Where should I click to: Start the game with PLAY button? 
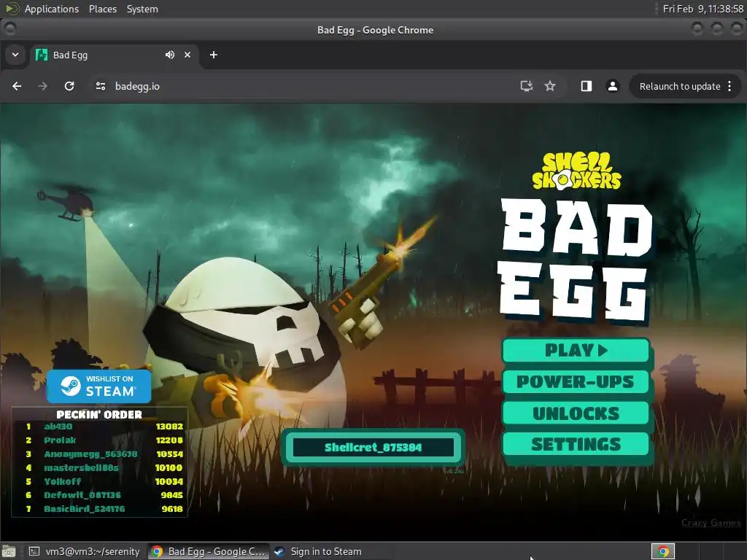tap(576, 351)
